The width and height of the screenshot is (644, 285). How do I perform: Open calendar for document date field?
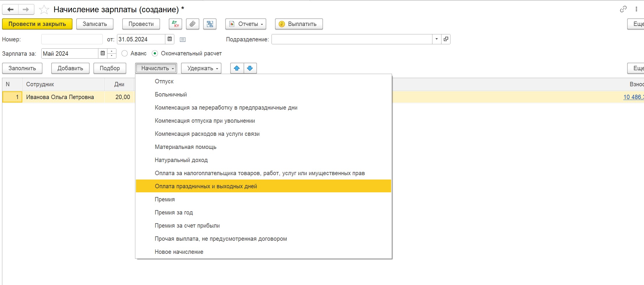point(170,39)
